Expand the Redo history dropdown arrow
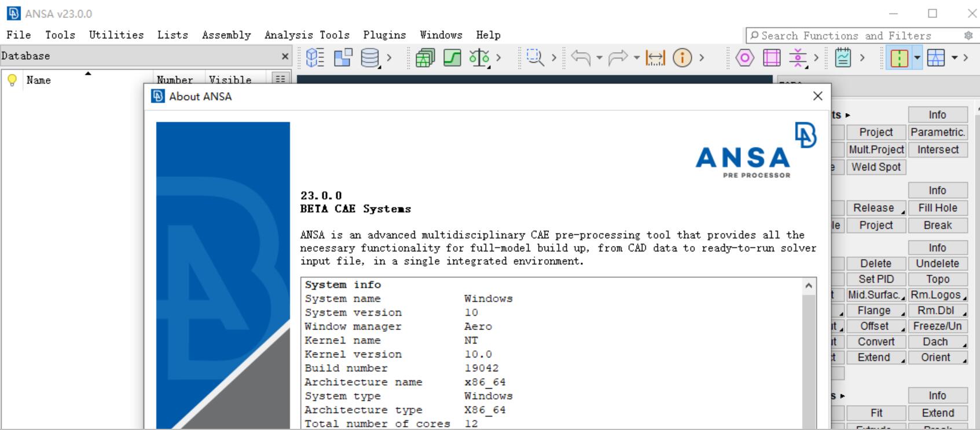The image size is (980, 430). [637, 57]
